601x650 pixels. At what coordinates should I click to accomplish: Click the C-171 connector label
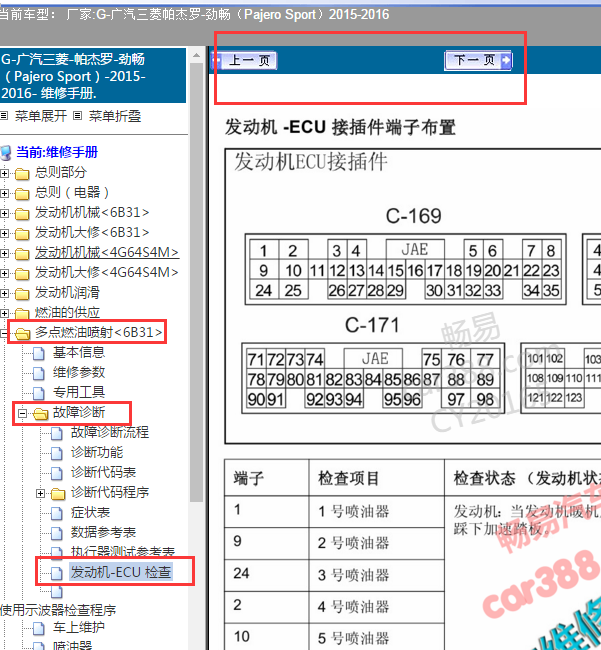pyautogui.click(x=372, y=325)
